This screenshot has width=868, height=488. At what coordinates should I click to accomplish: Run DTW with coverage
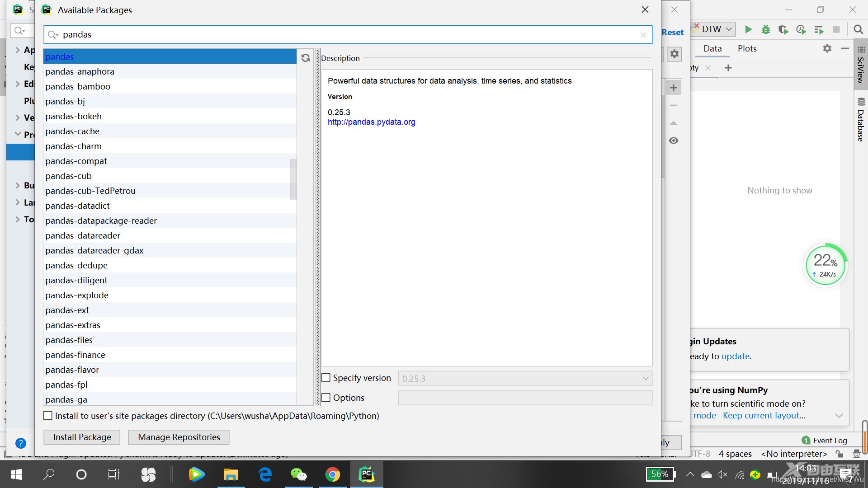click(x=783, y=29)
